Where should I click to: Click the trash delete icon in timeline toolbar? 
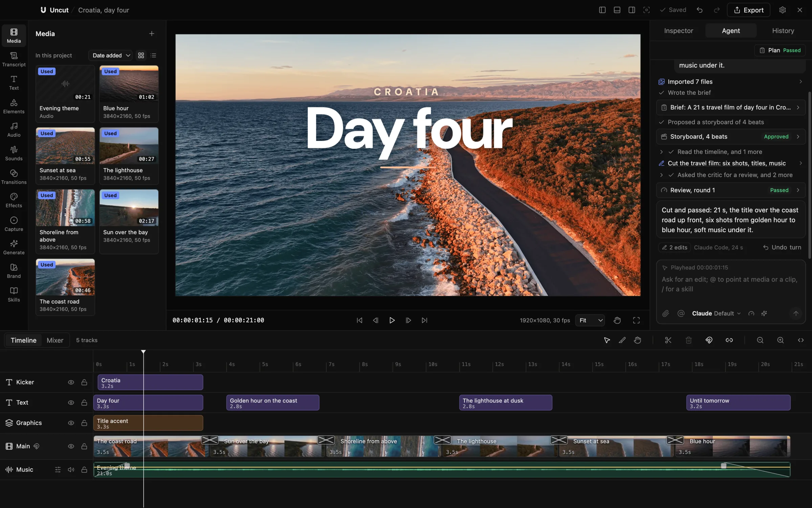(689, 340)
